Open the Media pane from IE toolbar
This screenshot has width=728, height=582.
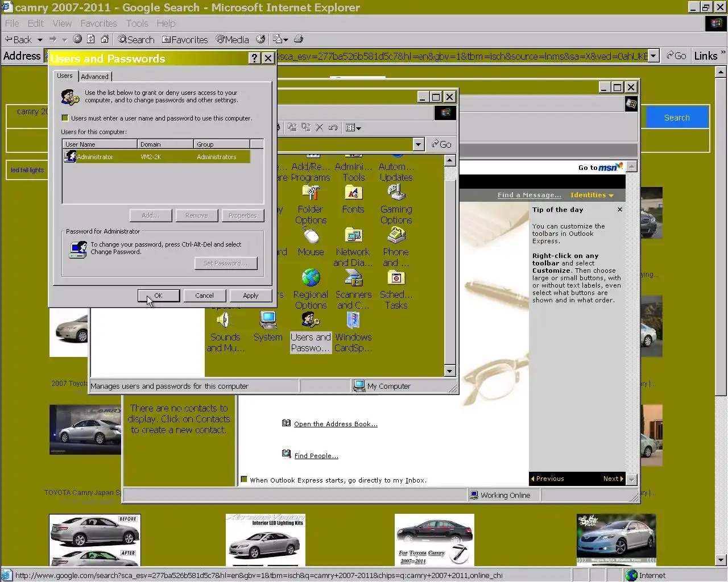[232, 39]
